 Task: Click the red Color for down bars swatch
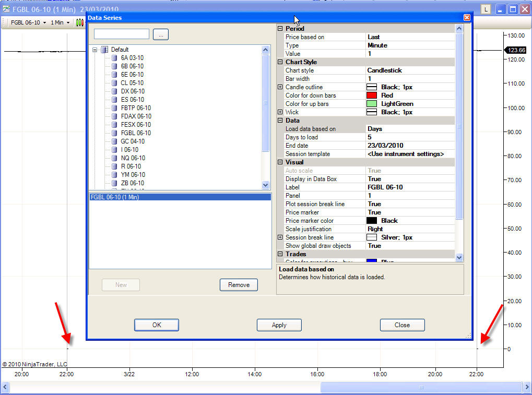tap(372, 95)
